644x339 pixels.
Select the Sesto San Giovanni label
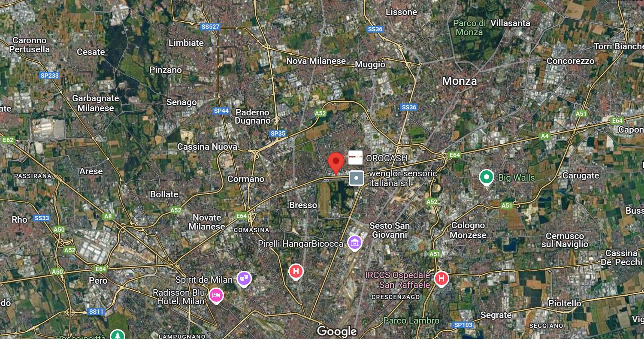point(390,230)
